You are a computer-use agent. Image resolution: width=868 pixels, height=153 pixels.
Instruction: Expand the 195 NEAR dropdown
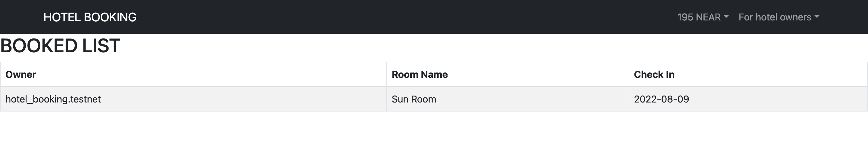tap(703, 17)
